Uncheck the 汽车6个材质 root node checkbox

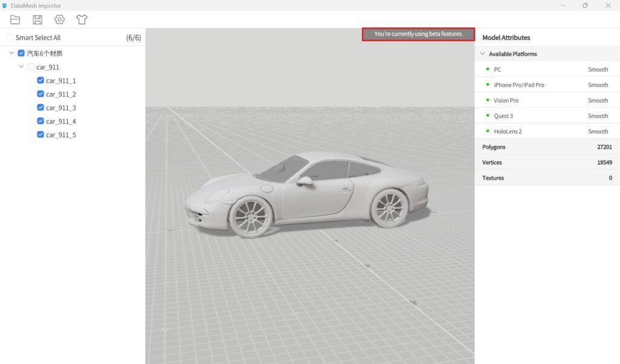coord(22,53)
